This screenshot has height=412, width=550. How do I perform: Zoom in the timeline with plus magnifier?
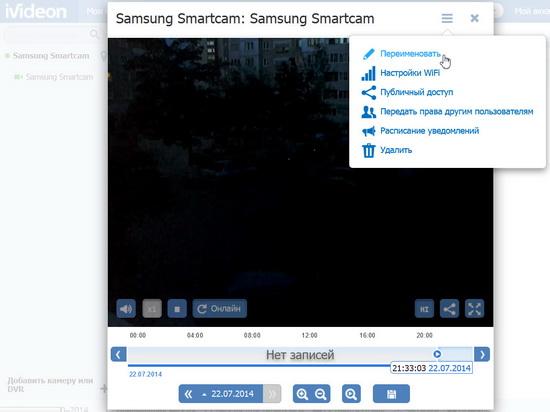(302, 394)
